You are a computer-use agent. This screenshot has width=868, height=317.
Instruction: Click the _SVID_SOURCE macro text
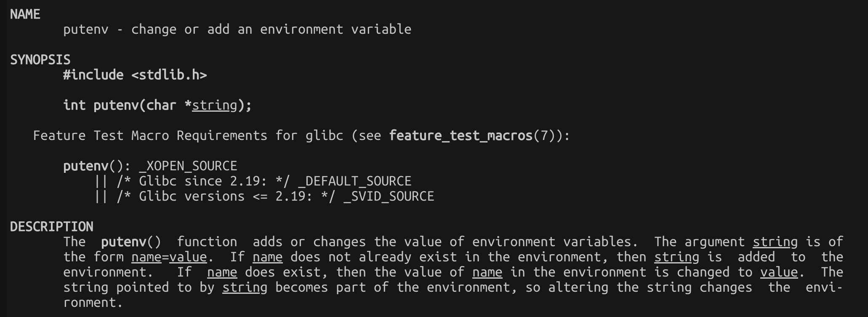(x=389, y=196)
